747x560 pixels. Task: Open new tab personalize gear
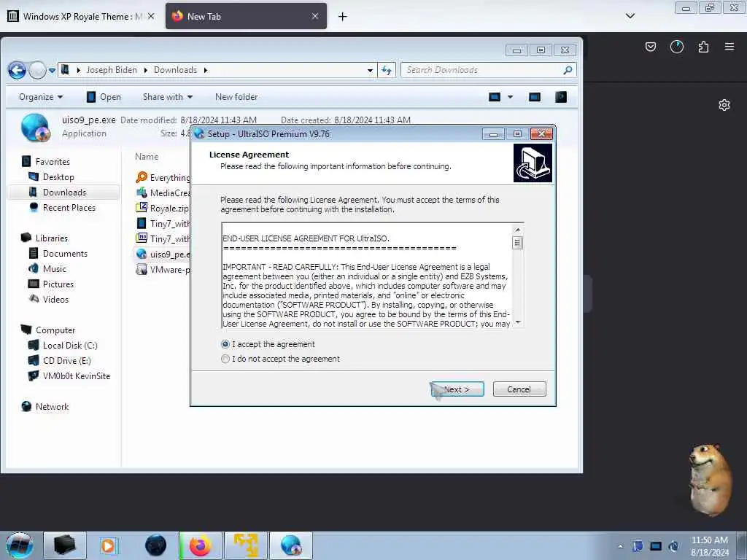[x=724, y=105]
